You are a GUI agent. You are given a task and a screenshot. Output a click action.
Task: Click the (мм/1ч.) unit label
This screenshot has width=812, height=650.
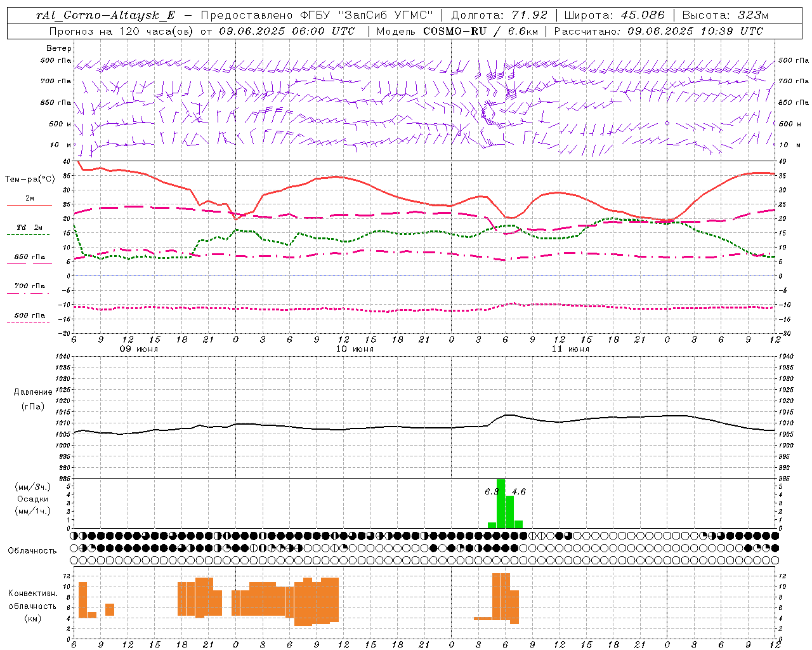click(x=33, y=510)
